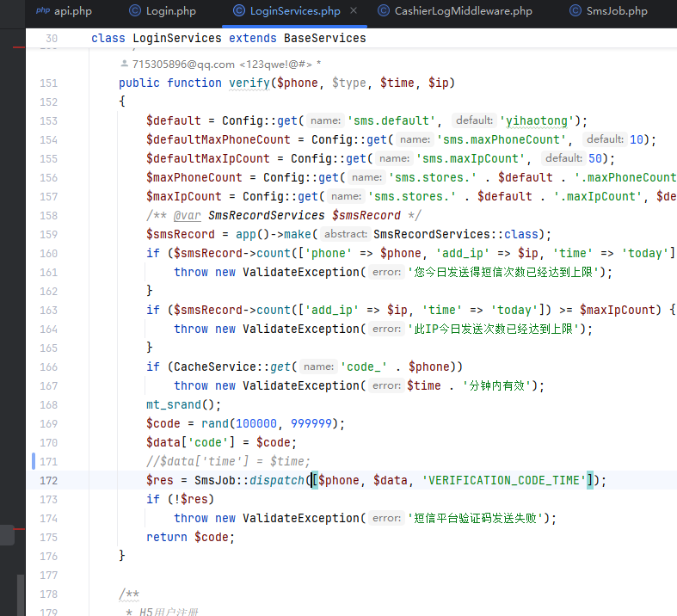Click the php file icon on api.php tab
This screenshot has width=677, height=616.
pyautogui.click(x=43, y=10)
